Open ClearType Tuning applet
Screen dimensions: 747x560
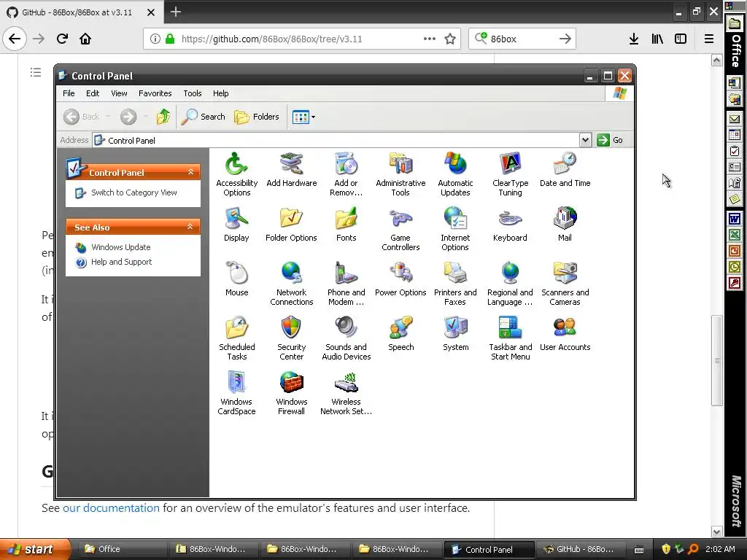510,174
